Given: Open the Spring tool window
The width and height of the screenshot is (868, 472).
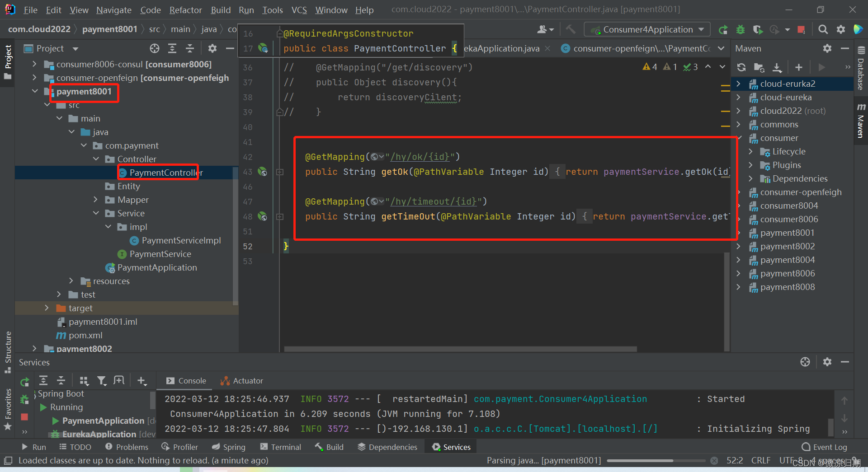Looking at the screenshot, I should (x=229, y=447).
